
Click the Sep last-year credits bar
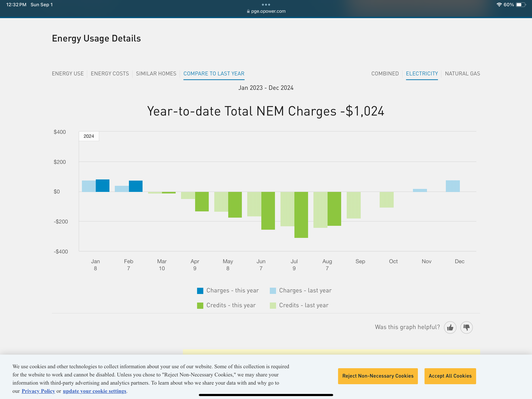(x=354, y=205)
